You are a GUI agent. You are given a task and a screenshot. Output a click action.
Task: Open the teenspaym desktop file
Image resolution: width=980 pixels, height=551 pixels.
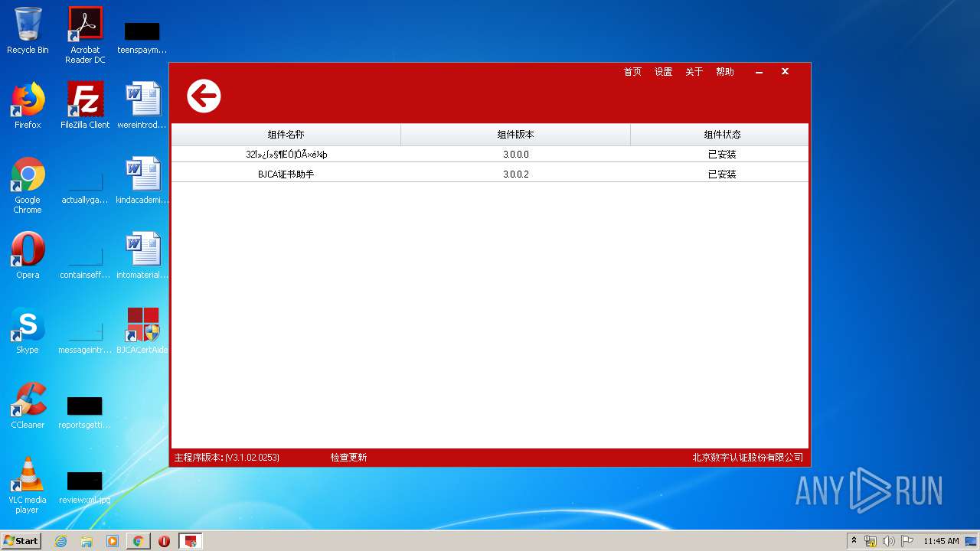142,37
